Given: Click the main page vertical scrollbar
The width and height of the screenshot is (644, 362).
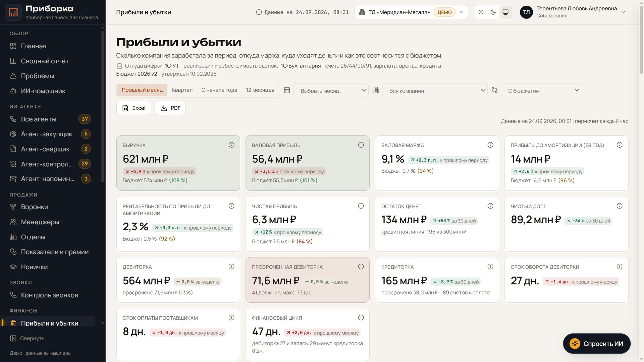Looking at the screenshot, I should (641, 40).
